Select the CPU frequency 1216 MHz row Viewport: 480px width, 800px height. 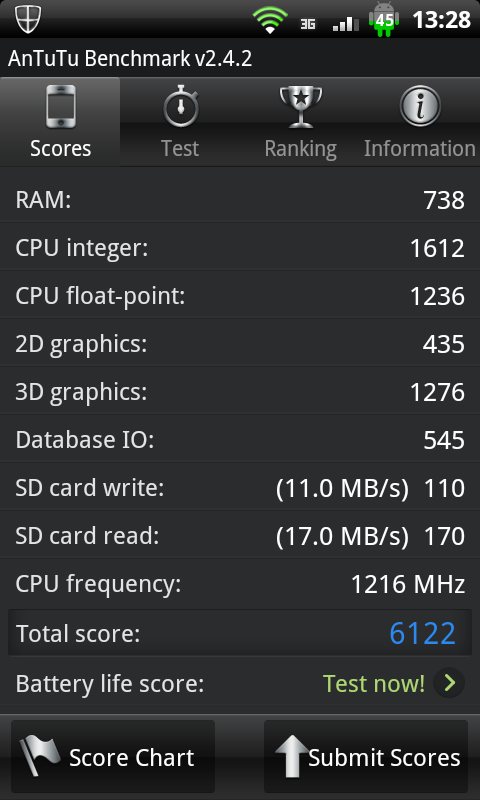240,584
